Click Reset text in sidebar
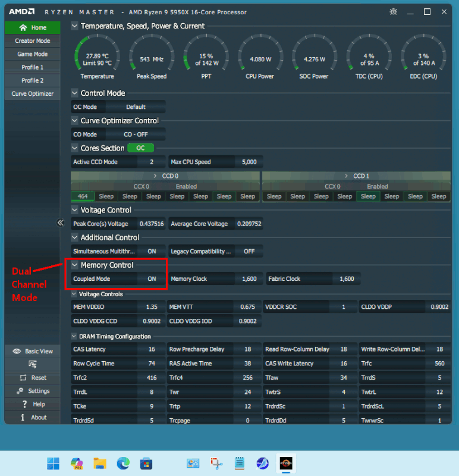The image size is (459, 476). 39,378
